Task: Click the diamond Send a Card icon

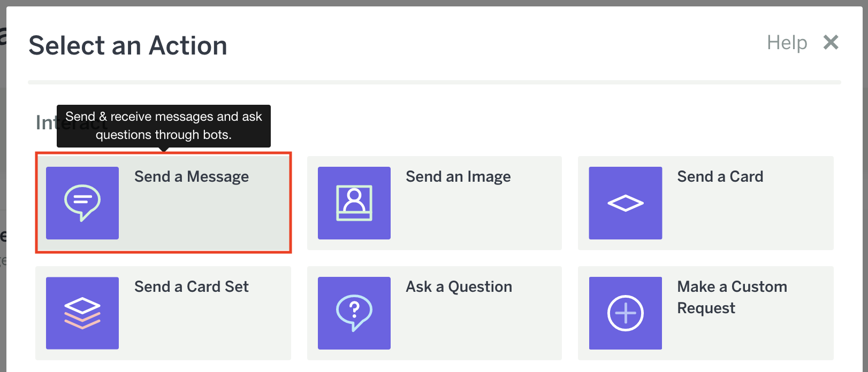Action: click(x=625, y=203)
